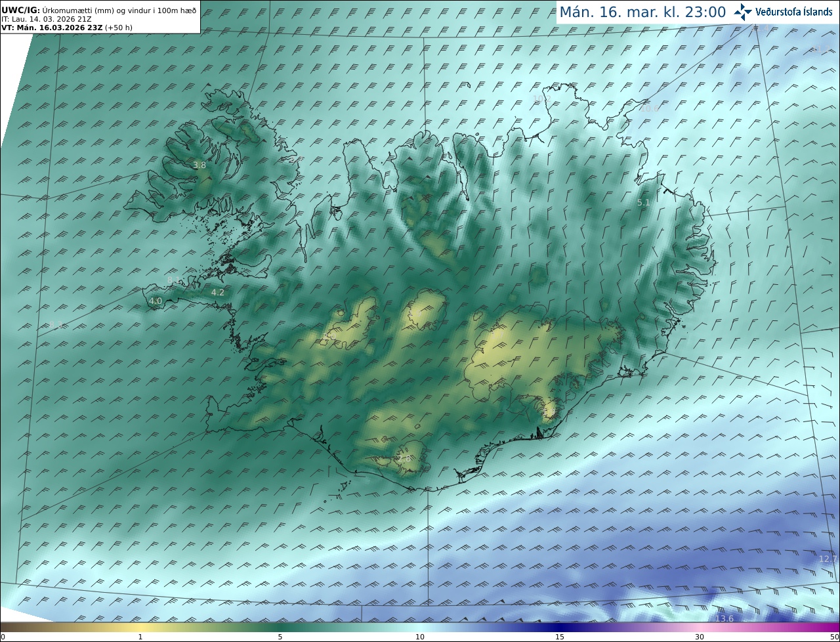The image size is (840, 642).
Task: Pick the dark green color at scale value 5
Action: point(280,627)
